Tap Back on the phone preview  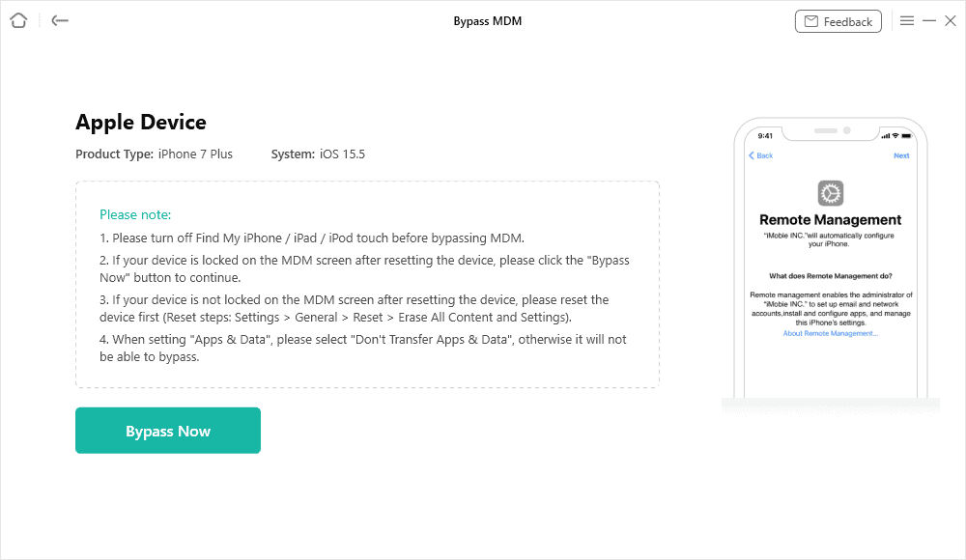(761, 155)
